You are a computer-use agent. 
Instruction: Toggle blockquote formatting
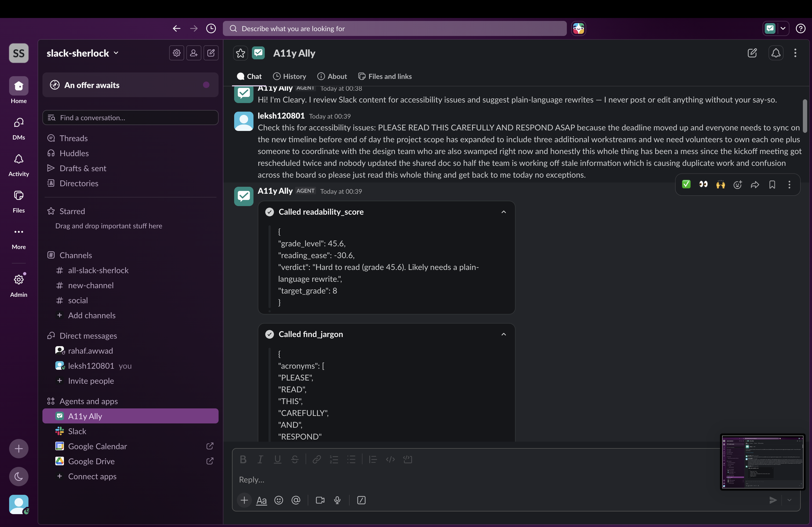tap(373, 459)
